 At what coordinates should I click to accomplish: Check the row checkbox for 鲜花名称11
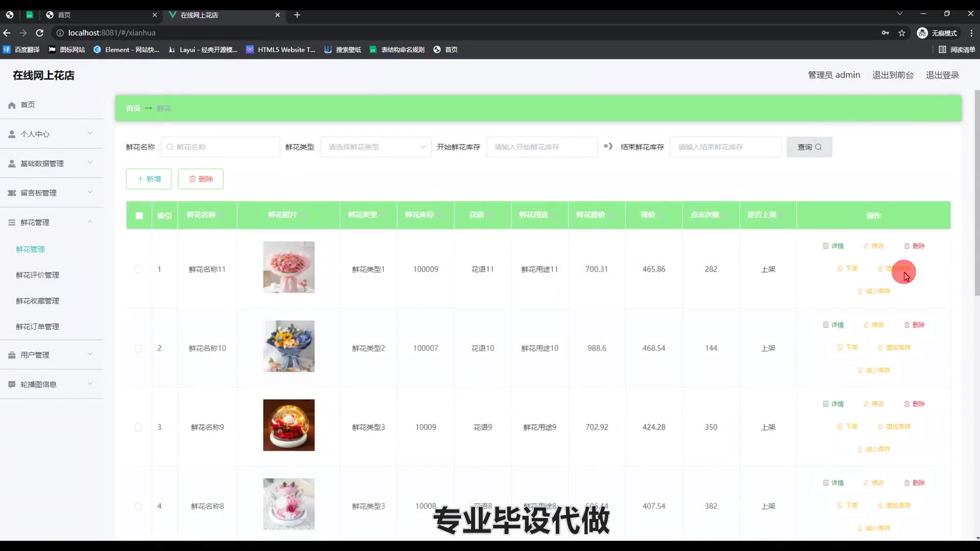point(138,269)
